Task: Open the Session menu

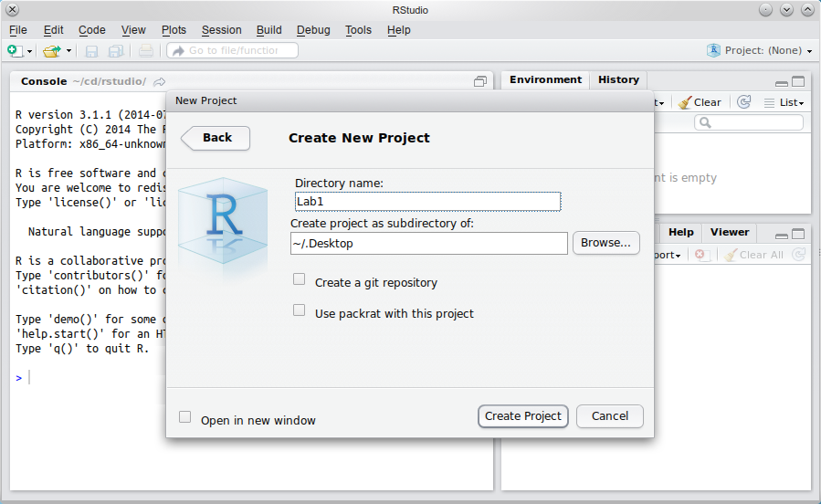Action: 221,30
